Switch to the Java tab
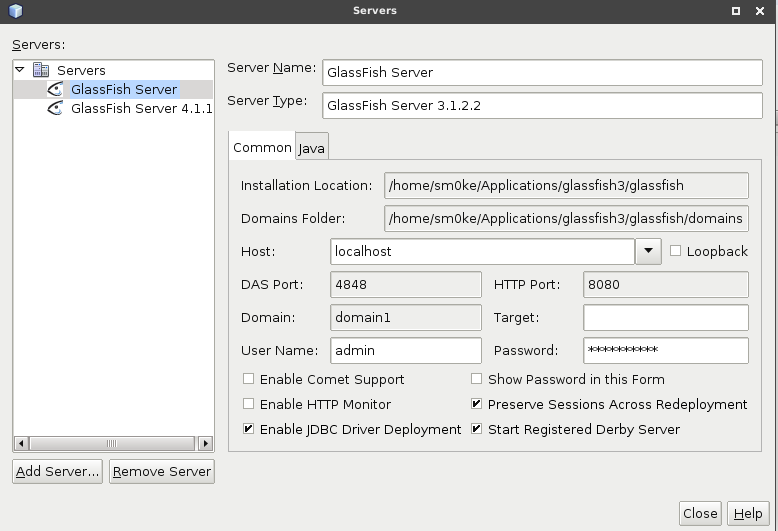Screen dimensions: 778x531 click(312, 147)
